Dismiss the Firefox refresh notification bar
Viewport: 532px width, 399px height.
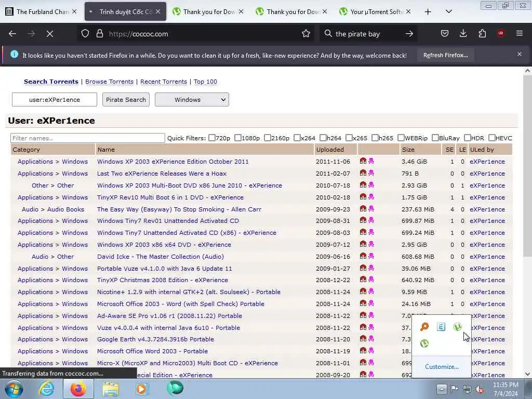pyautogui.click(x=520, y=54)
